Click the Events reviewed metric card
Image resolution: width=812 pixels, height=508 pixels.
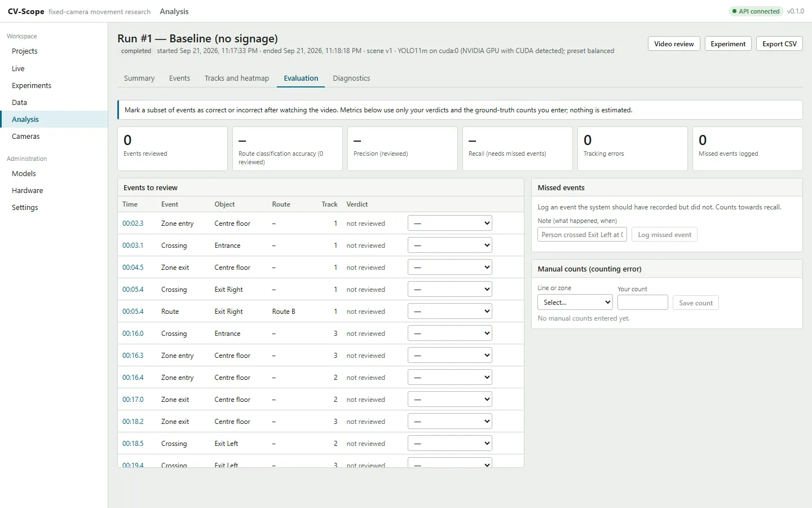tap(173, 148)
